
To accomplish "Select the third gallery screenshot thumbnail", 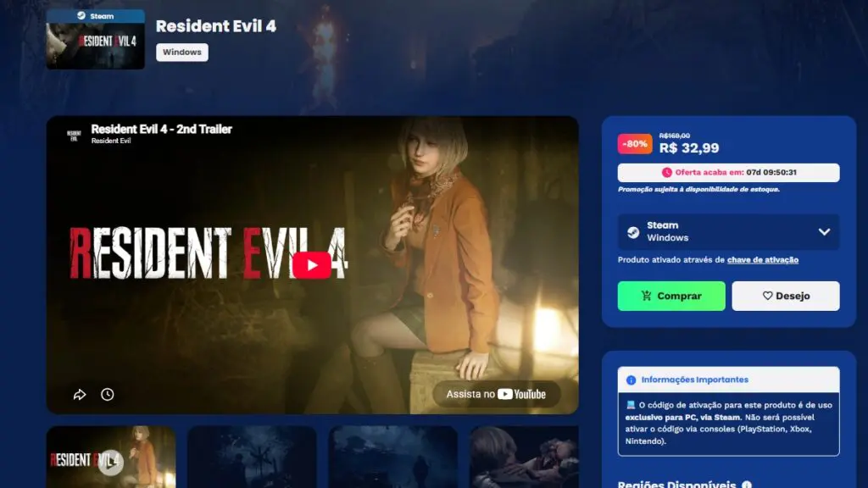I will [x=393, y=457].
